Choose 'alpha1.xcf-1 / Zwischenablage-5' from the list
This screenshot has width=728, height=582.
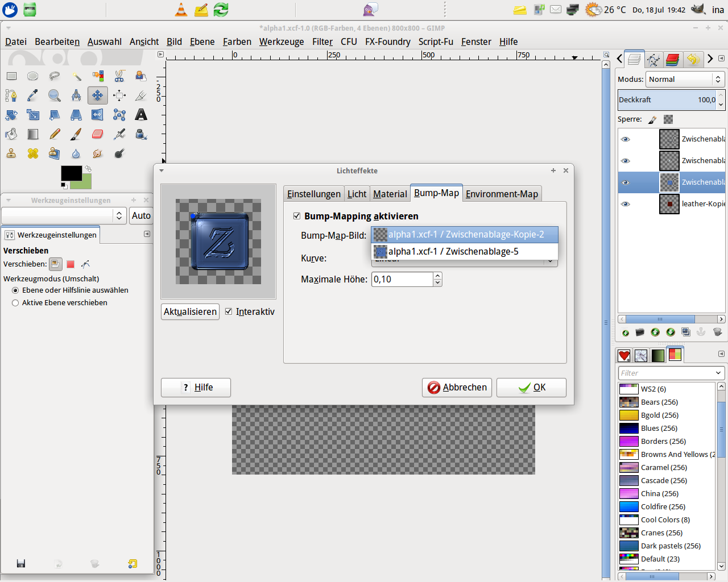pyautogui.click(x=465, y=251)
